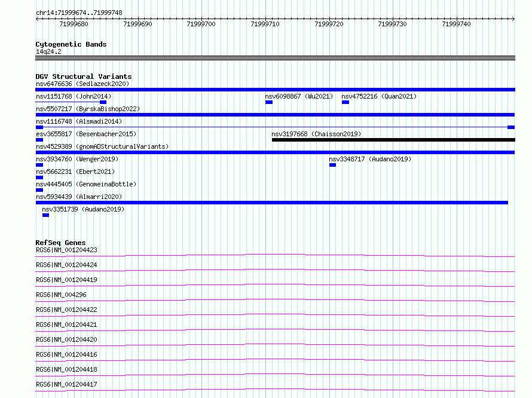Open the RGS6|NM_004296 transcript label
The height and width of the screenshot is (398, 532).
[61, 295]
